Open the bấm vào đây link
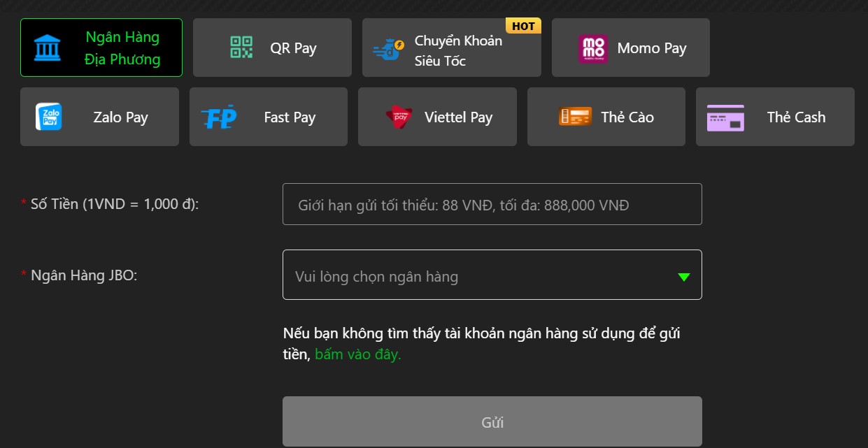 point(357,354)
